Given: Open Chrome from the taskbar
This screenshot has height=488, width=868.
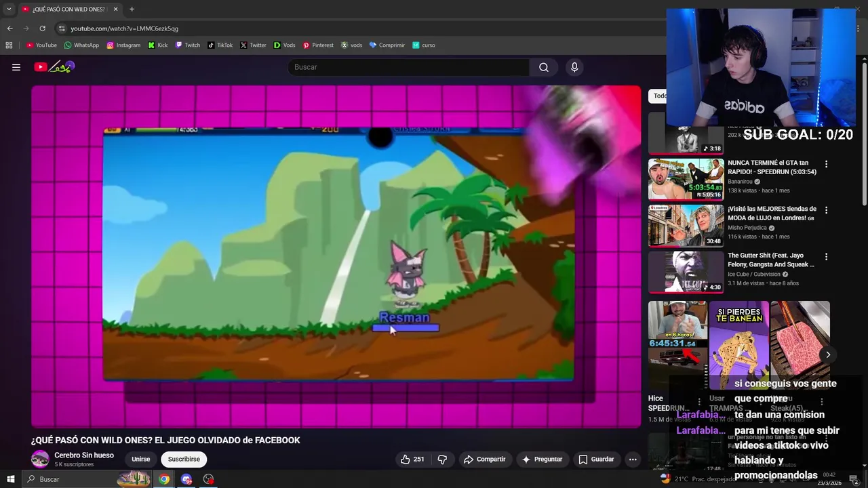Looking at the screenshot, I should [164, 479].
